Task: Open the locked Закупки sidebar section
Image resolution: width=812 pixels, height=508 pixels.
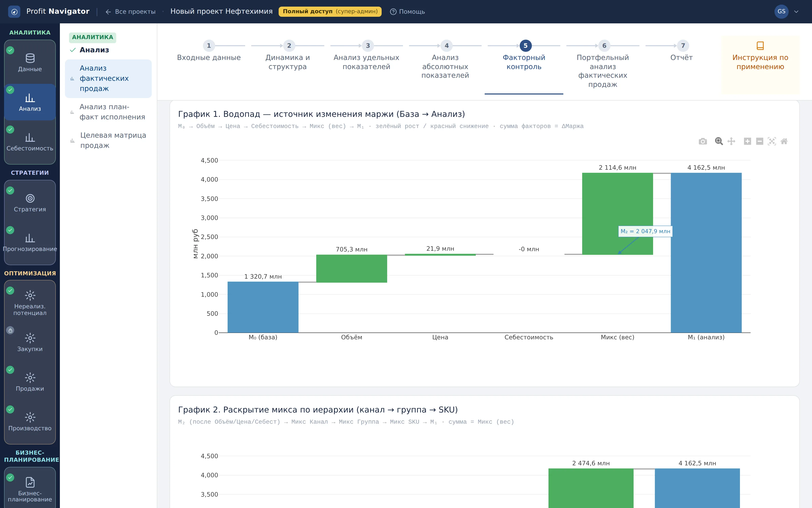Action: click(30, 342)
